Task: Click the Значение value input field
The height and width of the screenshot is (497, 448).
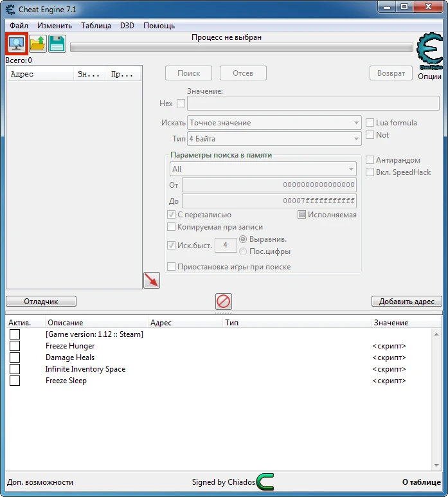Action: 314,104
